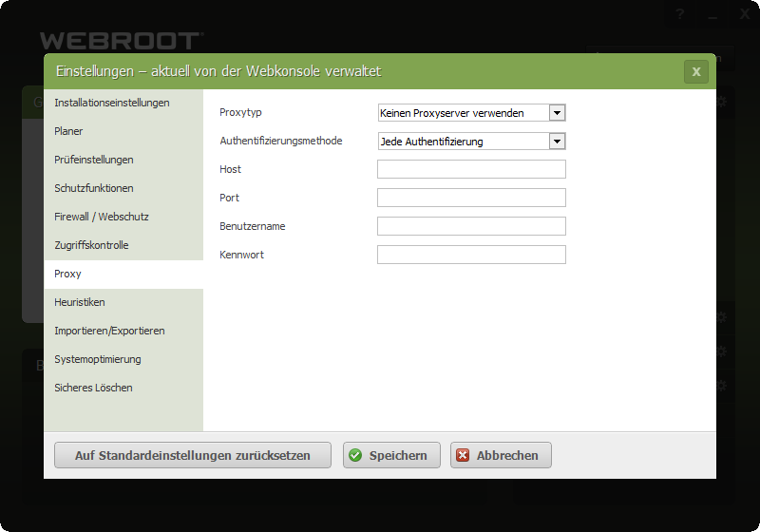Close the Einstellungen dialog with the X
Image resolution: width=760 pixels, height=532 pixels.
coord(695,71)
